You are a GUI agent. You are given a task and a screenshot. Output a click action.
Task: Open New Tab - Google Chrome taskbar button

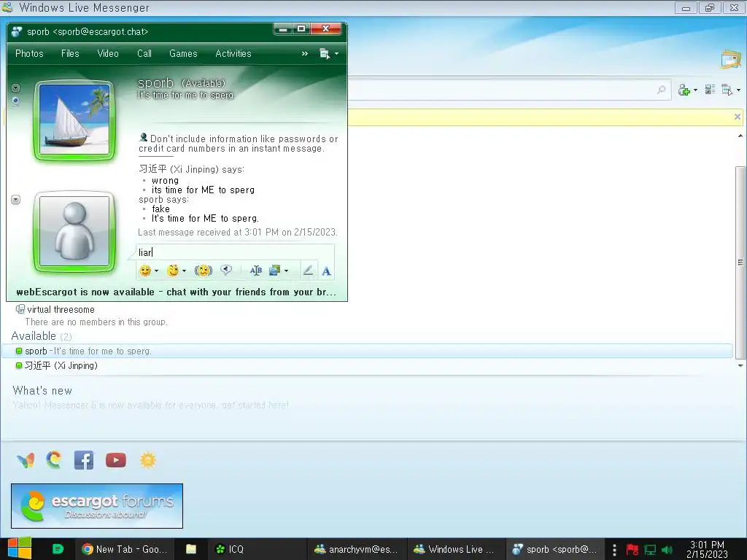124,549
